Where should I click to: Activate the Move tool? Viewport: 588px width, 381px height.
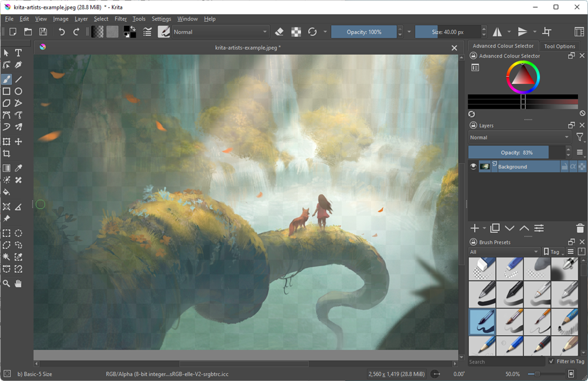click(x=18, y=142)
